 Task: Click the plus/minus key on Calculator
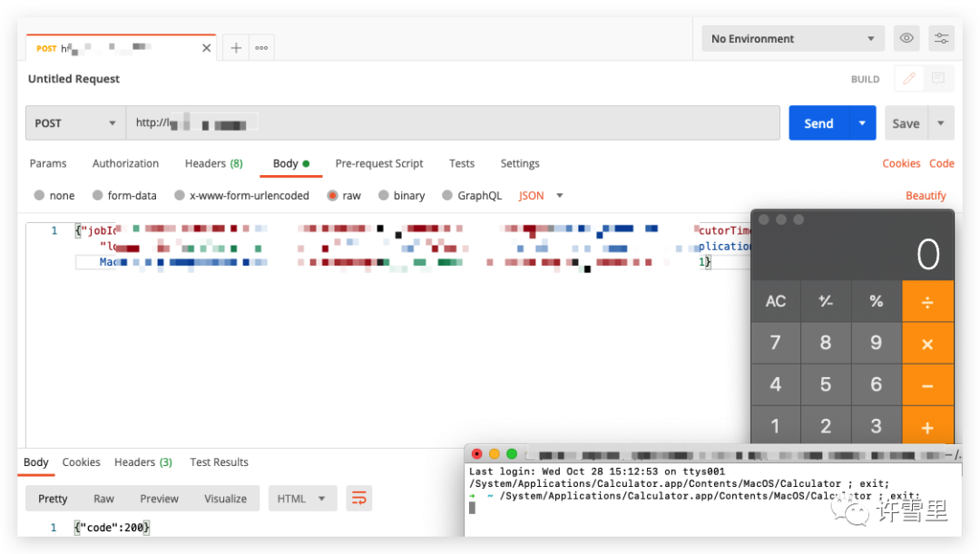click(826, 301)
